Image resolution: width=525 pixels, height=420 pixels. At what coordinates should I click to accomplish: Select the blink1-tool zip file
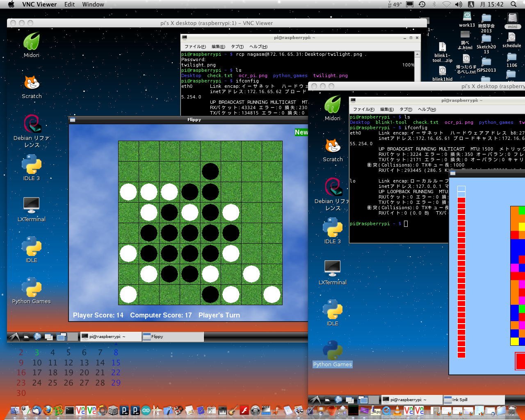tap(442, 52)
